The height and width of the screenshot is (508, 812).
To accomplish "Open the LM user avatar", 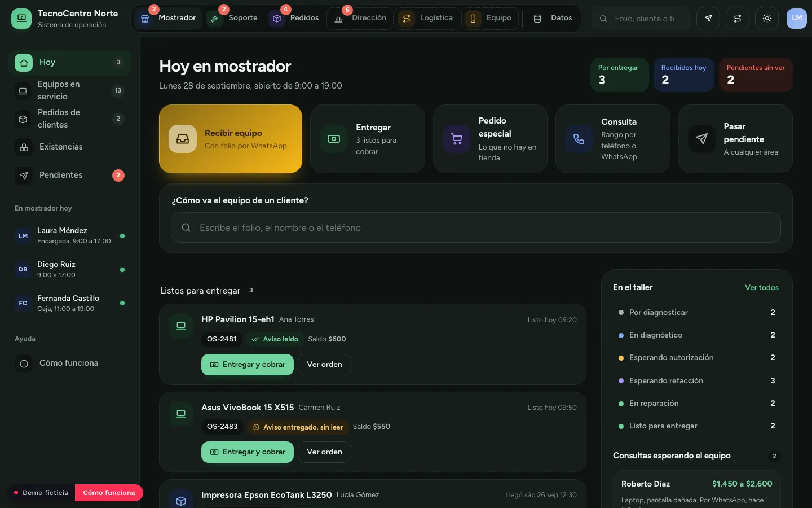I will pyautogui.click(x=797, y=19).
